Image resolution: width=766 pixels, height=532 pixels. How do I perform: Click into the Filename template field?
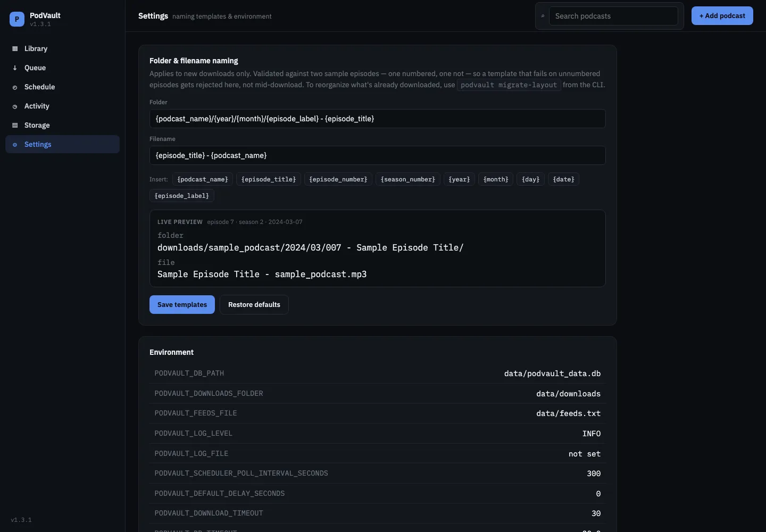pyautogui.click(x=377, y=155)
